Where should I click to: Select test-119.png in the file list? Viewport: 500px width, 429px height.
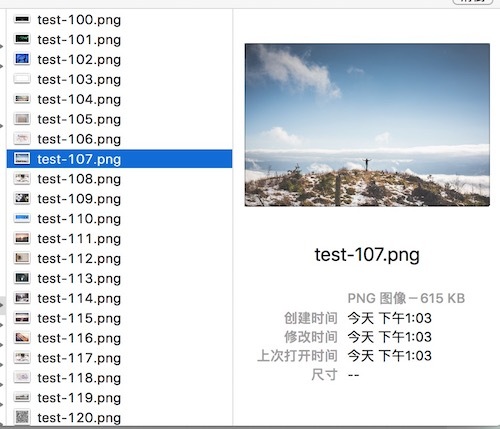click(x=119, y=398)
